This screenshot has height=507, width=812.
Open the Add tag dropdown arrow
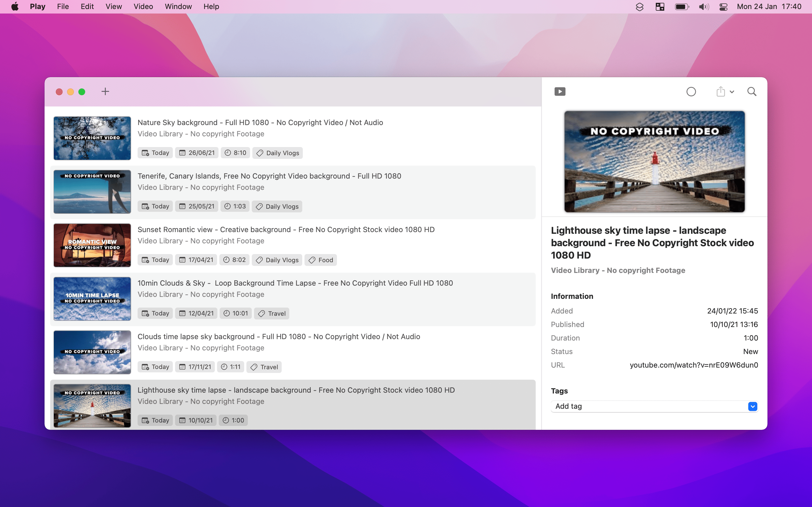coord(752,406)
